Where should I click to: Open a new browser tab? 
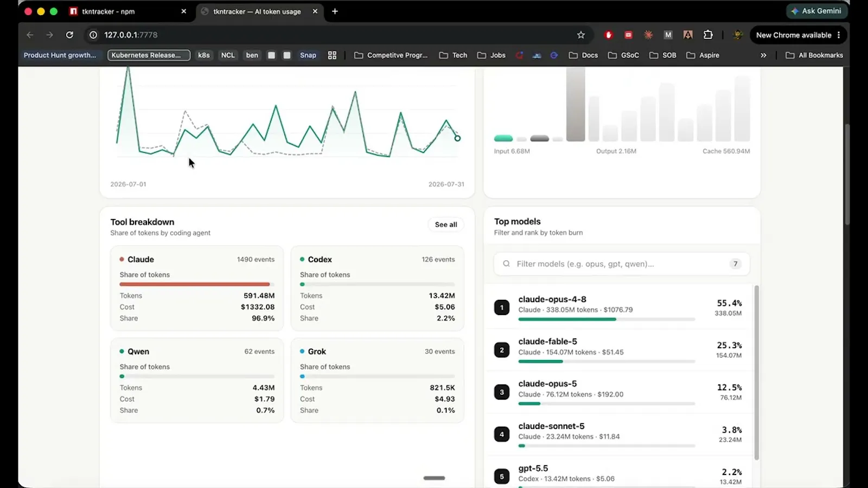point(335,11)
